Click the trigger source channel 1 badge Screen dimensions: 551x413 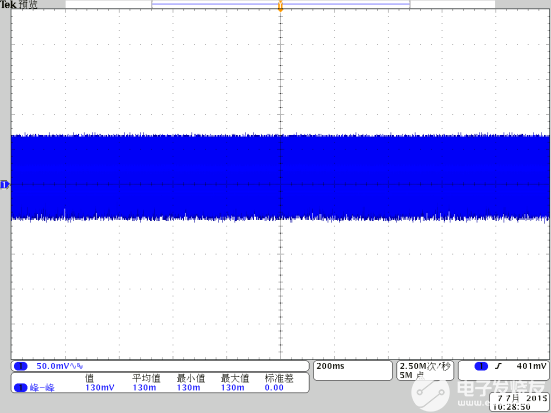481,366
